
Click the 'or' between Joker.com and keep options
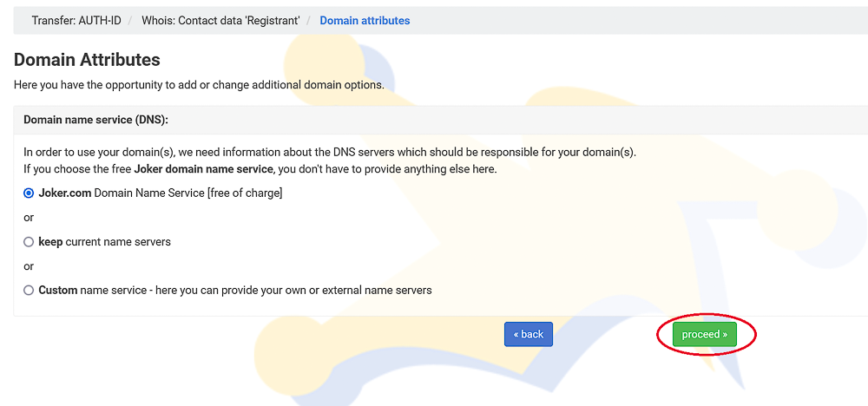point(29,218)
